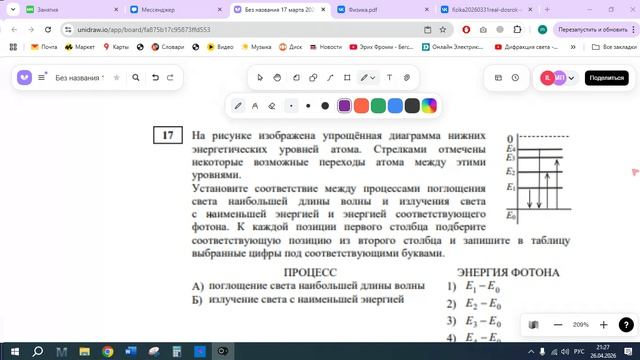The image size is (640, 360).
Task: Expand the participants avatars dropdown
Action: pyautogui.click(x=571, y=78)
